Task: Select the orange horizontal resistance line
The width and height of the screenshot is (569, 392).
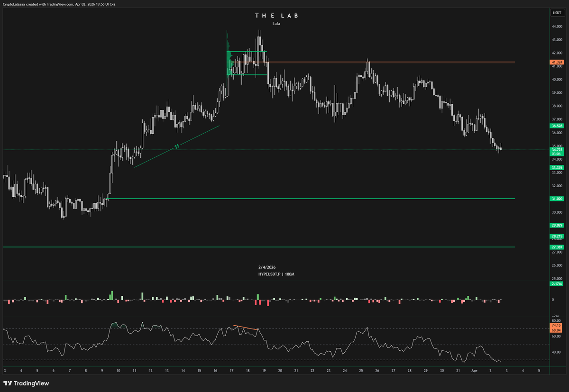Action: (x=374, y=62)
